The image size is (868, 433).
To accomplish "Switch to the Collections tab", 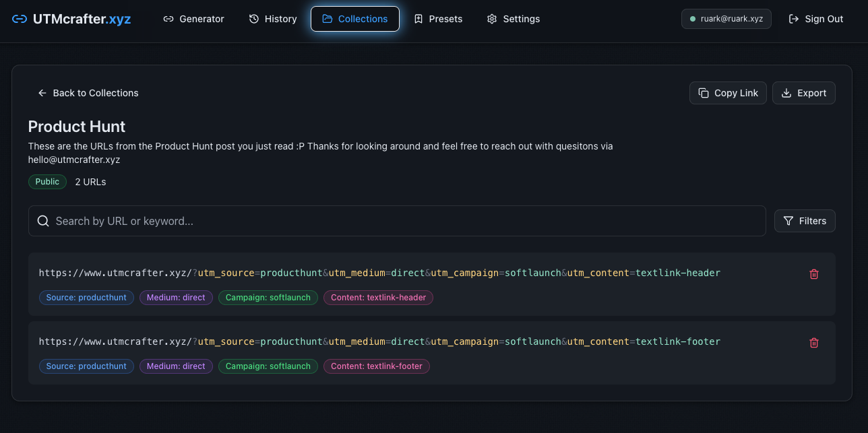I will (x=355, y=19).
